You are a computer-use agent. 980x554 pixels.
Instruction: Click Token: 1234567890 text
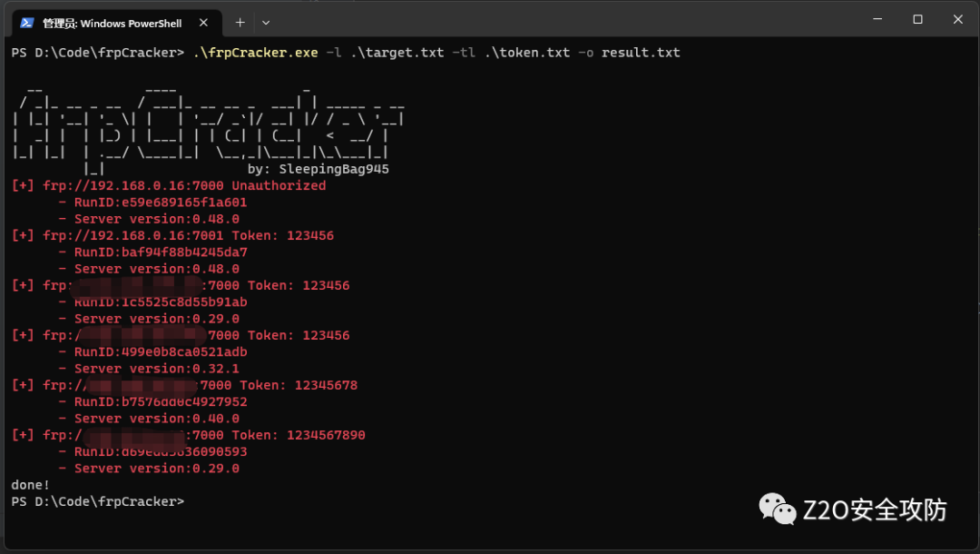(x=299, y=435)
